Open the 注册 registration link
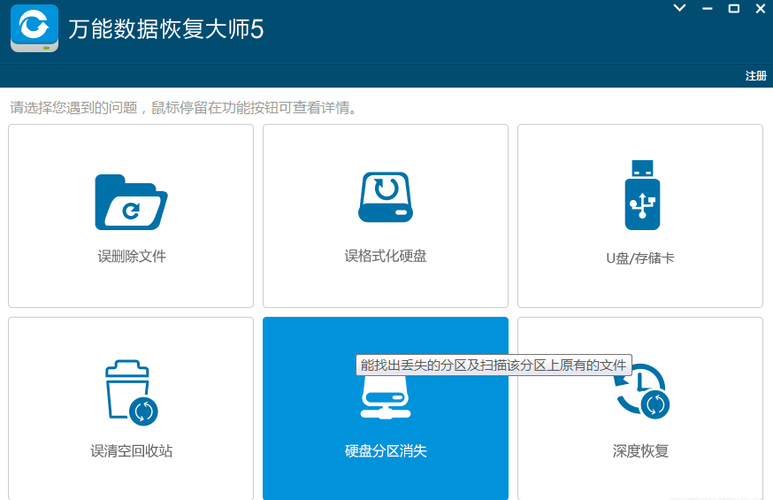Screen dimensions: 773x500 (755, 76)
